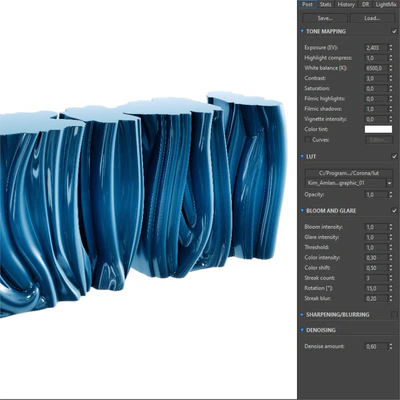Click the Denoise amount spinner arrows
Image resolution: width=400 pixels, height=400 pixels.
click(x=391, y=347)
